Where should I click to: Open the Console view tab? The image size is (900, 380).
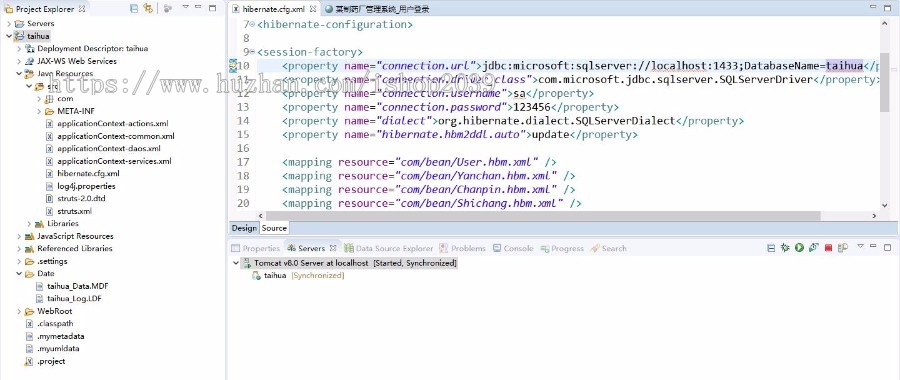513,249
